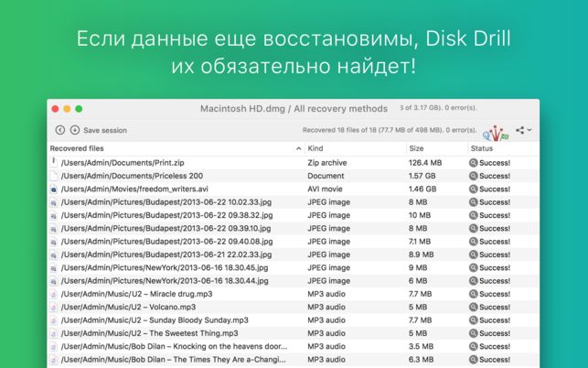Open the share icon in toolbar
This screenshot has width=588, height=368.
pyautogui.click(x=519, y=130)
